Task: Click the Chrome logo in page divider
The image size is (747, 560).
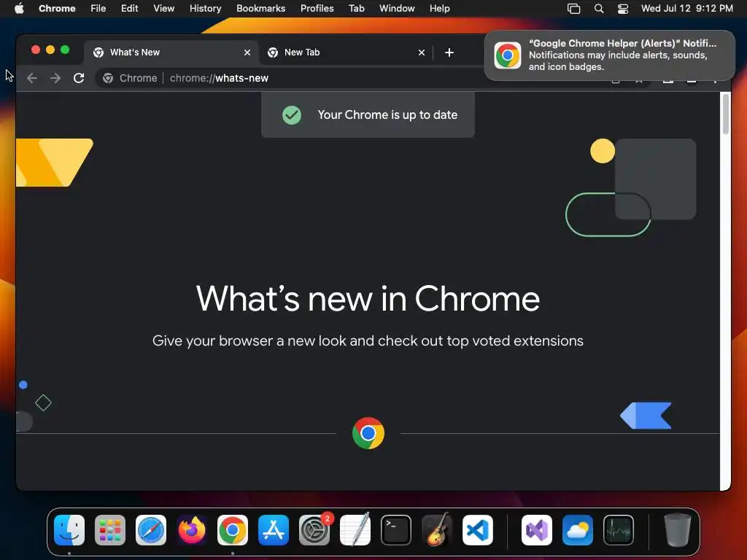Action: [368, 433]
